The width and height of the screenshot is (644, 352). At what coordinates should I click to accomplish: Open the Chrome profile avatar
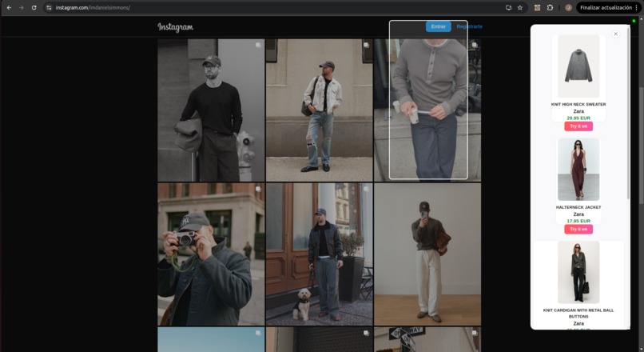point(568,7)
